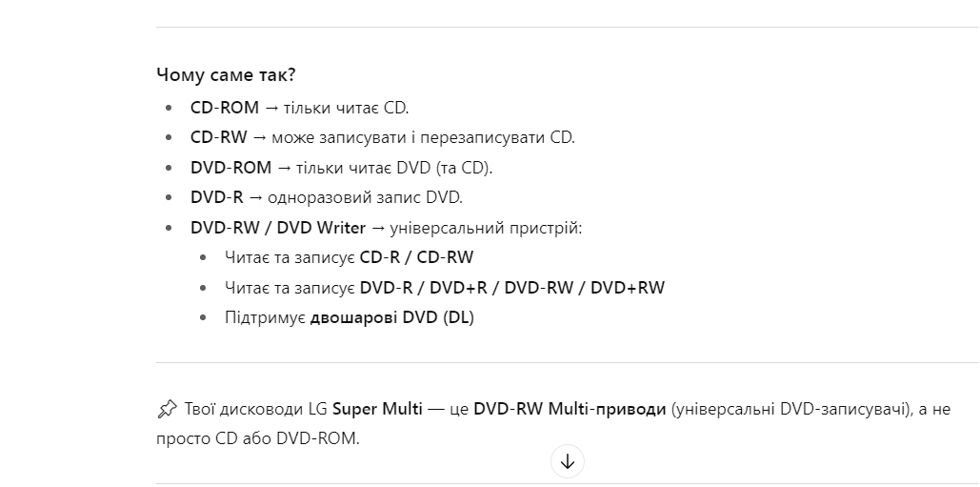Click the bold 'Super Multi' text
980x487 pixels.
[377, 410]
